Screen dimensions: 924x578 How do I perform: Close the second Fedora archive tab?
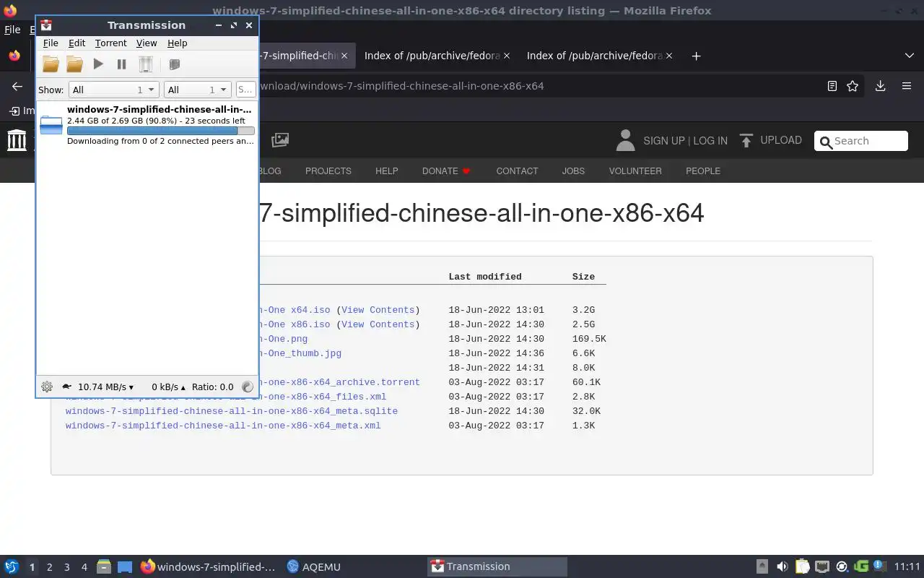(669, 56)
